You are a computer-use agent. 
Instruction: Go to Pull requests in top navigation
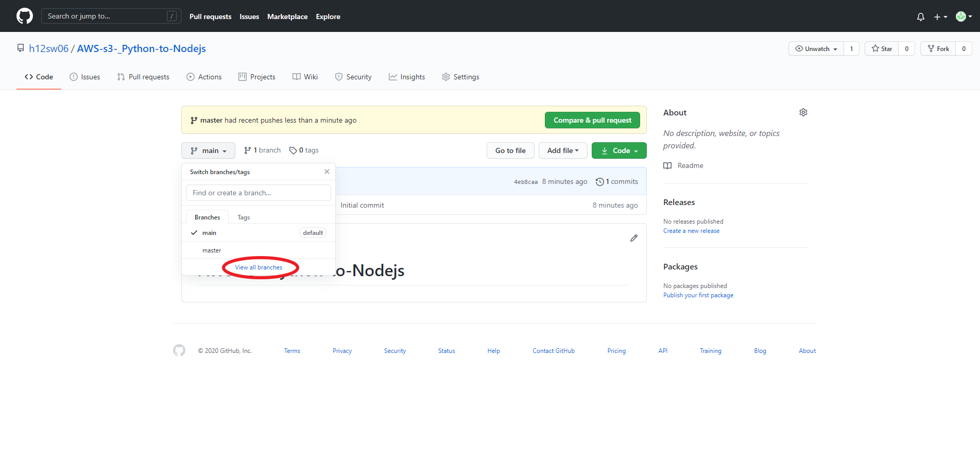(210, 16)
